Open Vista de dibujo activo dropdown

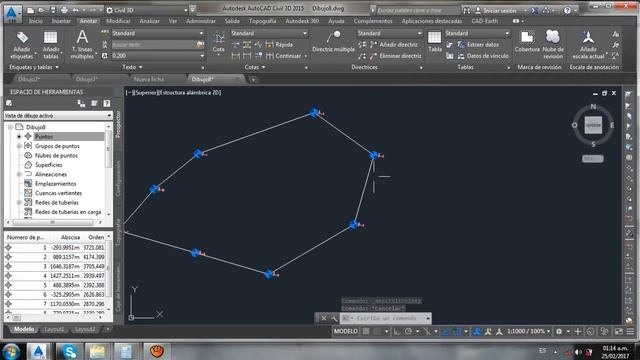click(58, 116)
